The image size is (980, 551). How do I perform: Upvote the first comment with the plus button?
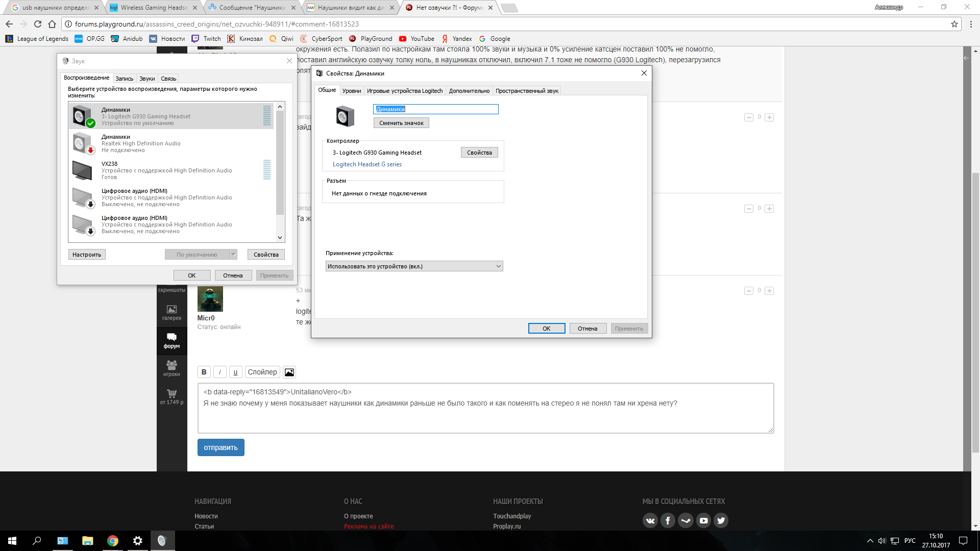(x=769, y=117)
